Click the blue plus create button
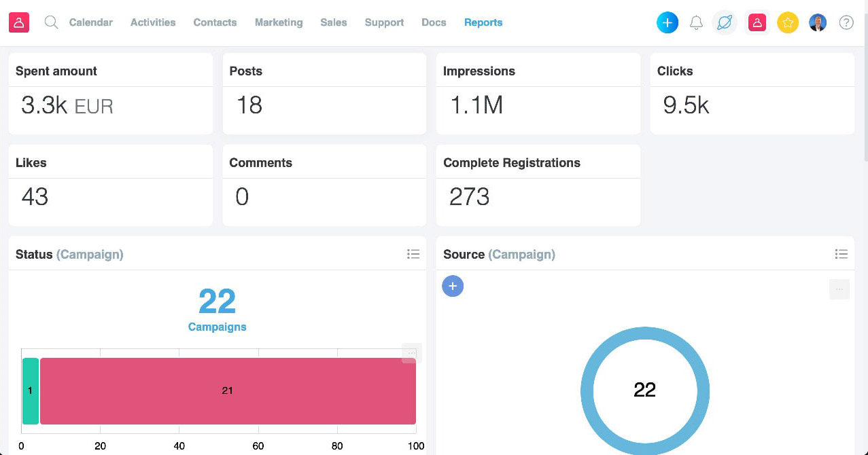The height and width of the screenshot is (455, 868). (667, 22)
